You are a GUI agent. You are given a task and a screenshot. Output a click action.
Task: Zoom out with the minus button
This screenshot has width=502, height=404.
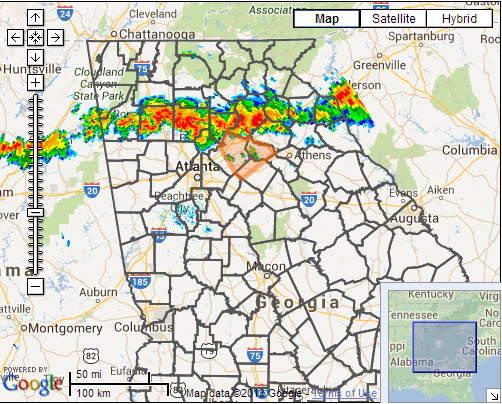coord(35,286)
